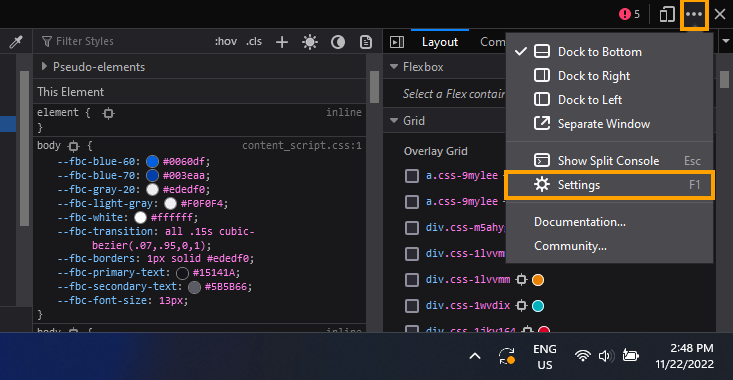733x380 pixels.
Task: Open --fbc-gray-20 color swatch
Action: tap(152, 189)
